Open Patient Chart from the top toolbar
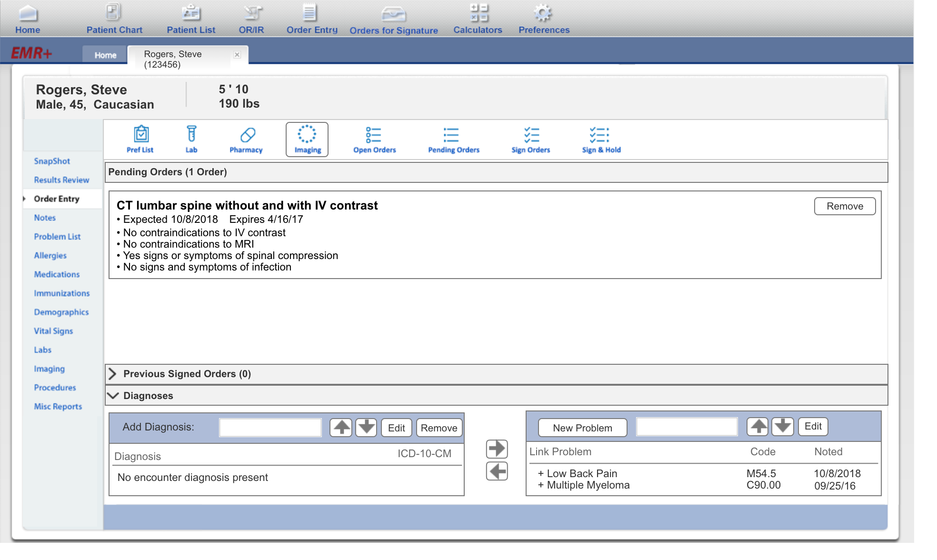 [114, 19]
